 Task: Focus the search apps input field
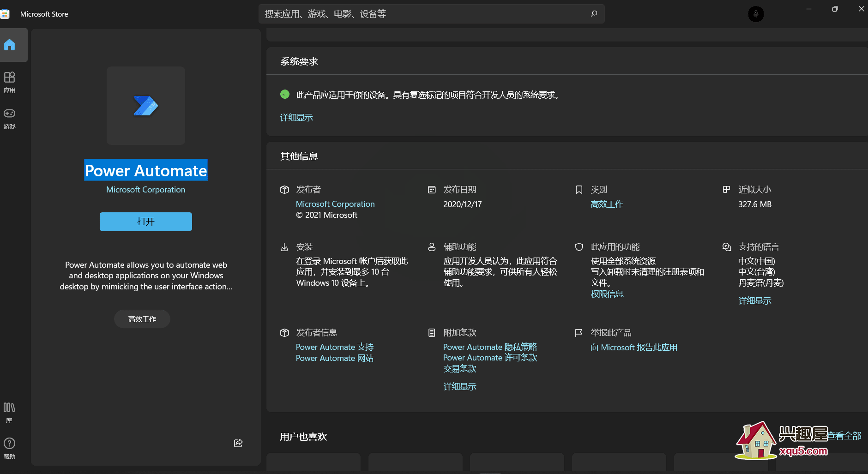pyautogui.click(x=432, y=14)
